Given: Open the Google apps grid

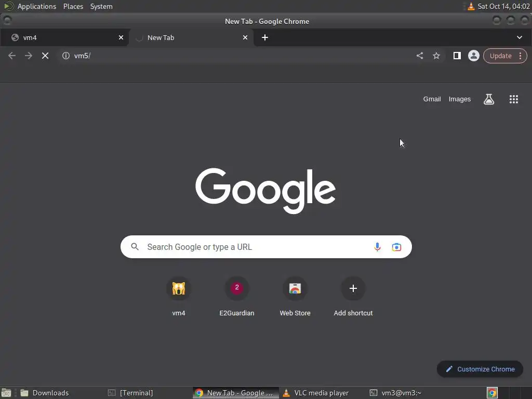Looking at the screenshot, I should point(514,99).
